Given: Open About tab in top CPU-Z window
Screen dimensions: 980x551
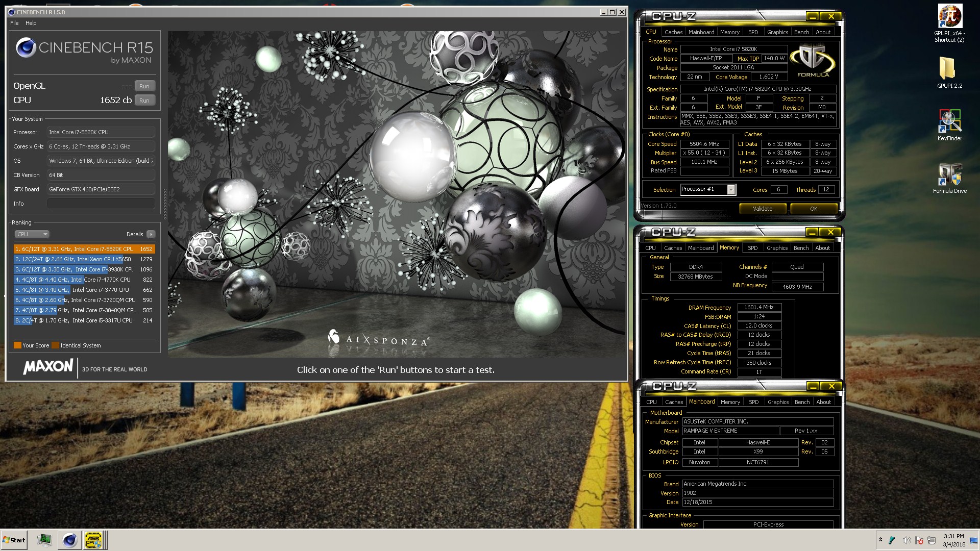Looking at the screenshot, I should pyautogui.click(x=823, y=32).
